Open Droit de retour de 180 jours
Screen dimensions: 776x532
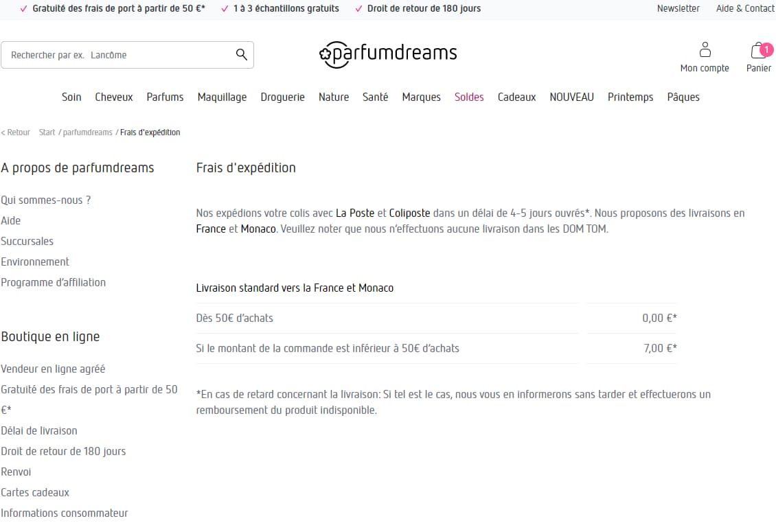(64, 451)
